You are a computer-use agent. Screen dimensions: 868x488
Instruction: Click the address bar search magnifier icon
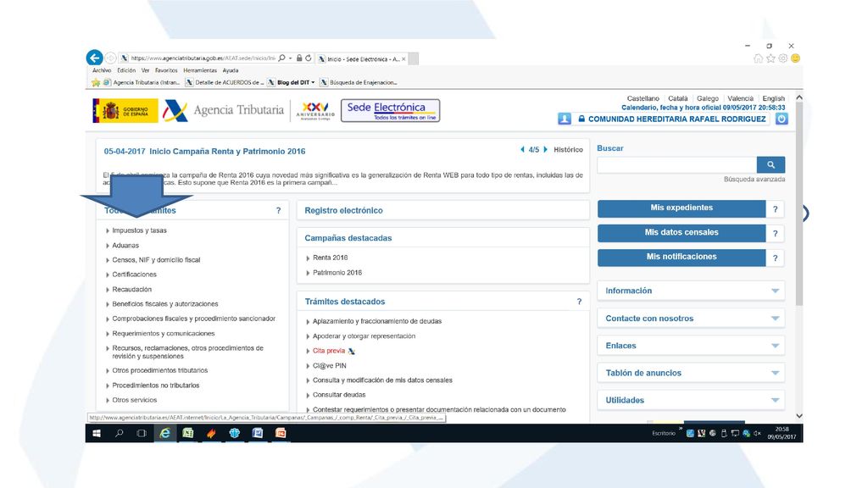281,58
